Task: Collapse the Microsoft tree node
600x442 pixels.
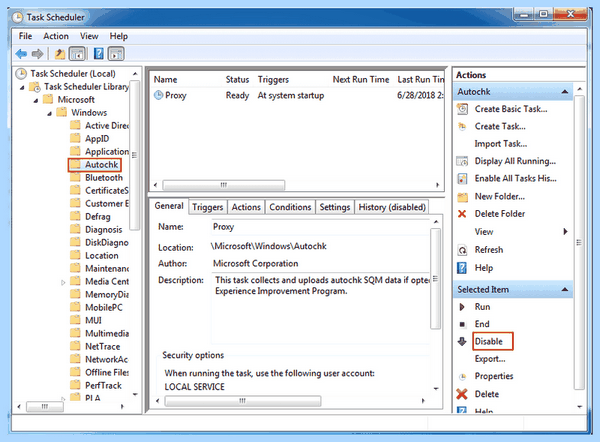Action: (x=36, y=101)
